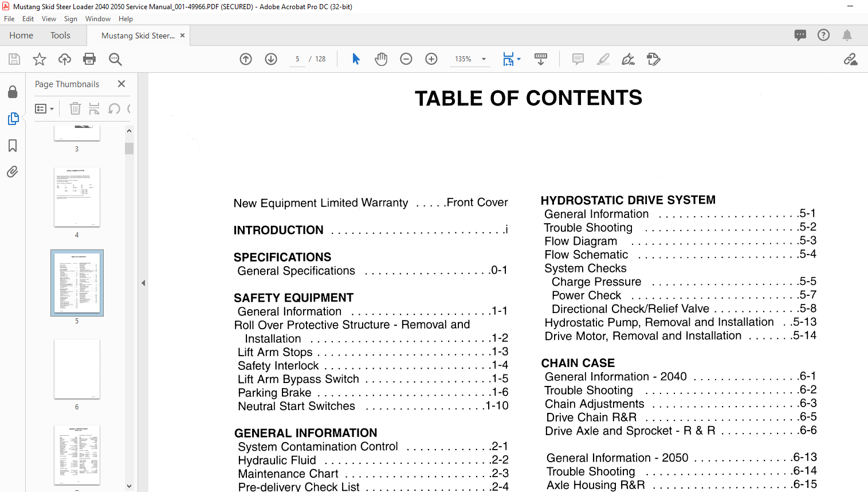
Task: Select page 6 thumbnail
Action: [77, 369]
